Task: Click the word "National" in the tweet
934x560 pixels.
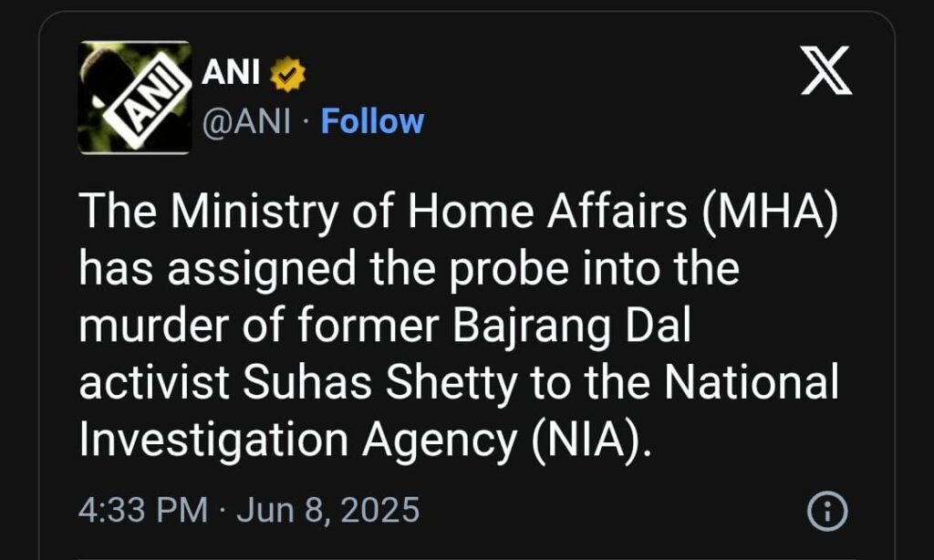Action: coord(751,384)
